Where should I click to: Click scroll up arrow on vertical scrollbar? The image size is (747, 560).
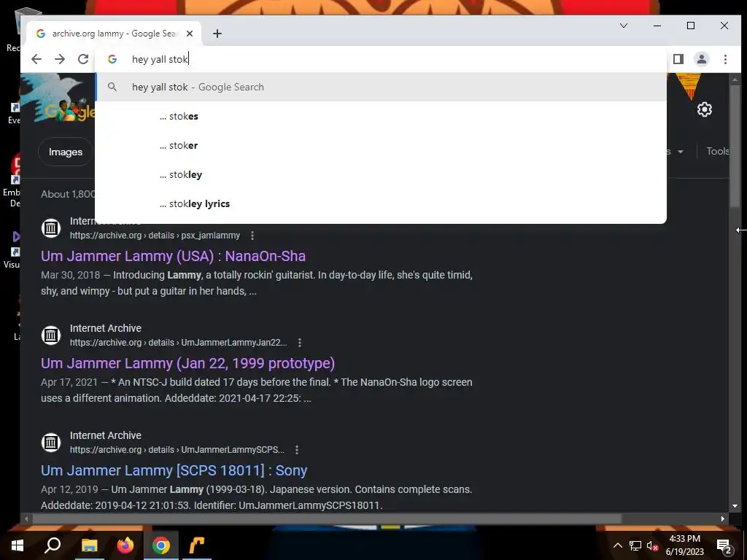[x=735, y=79]
